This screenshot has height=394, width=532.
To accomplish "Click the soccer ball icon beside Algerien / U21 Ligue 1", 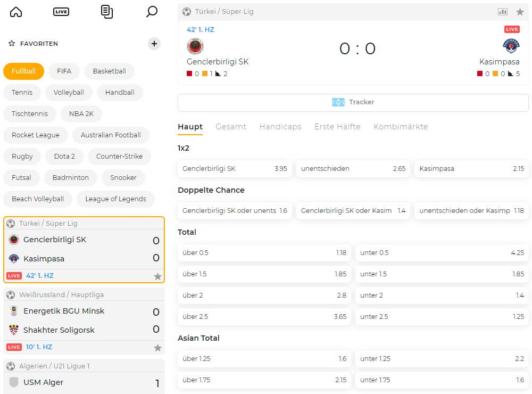I will point(11,366).
